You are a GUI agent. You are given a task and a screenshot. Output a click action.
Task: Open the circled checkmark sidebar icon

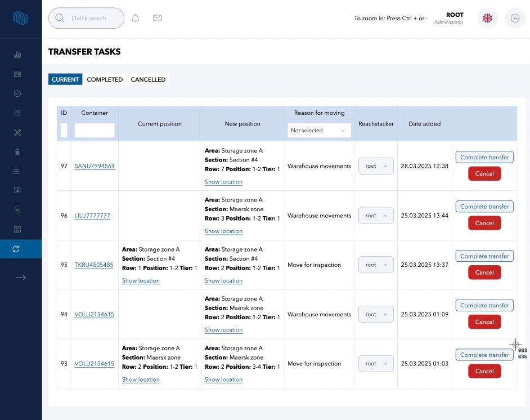tap(17, 93)
